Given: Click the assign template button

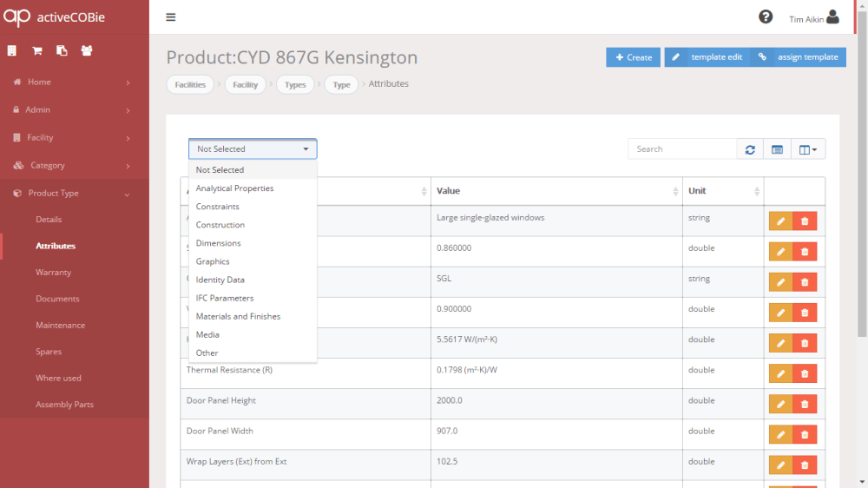Looking at the screenshot, I should pyautogui.click(x=799, y=57).
